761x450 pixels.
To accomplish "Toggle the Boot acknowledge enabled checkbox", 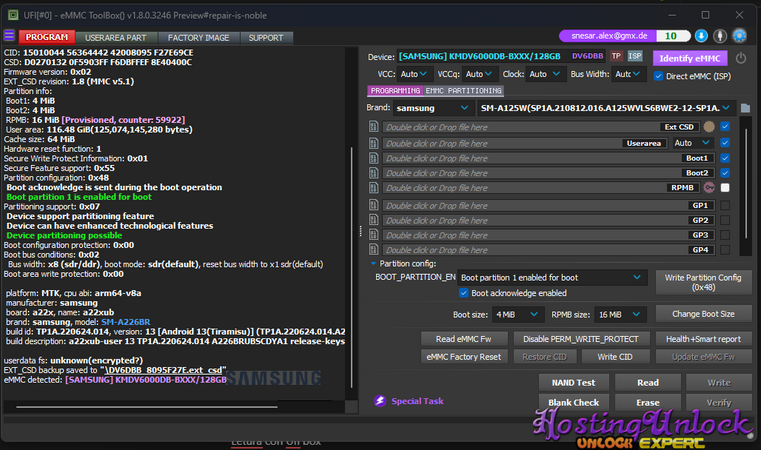I will pyautogui.click(x=463, y=293).
